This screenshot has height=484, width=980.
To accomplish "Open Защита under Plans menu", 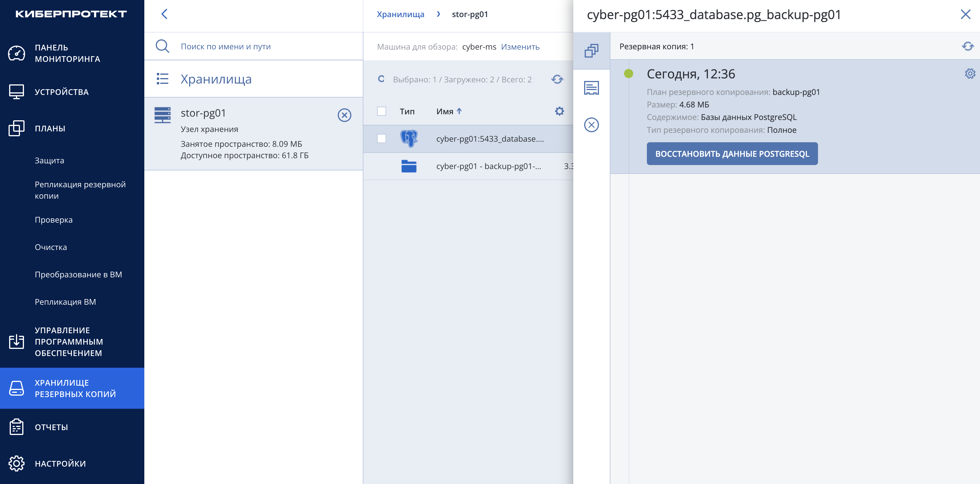I will click(x=49, y=160).
